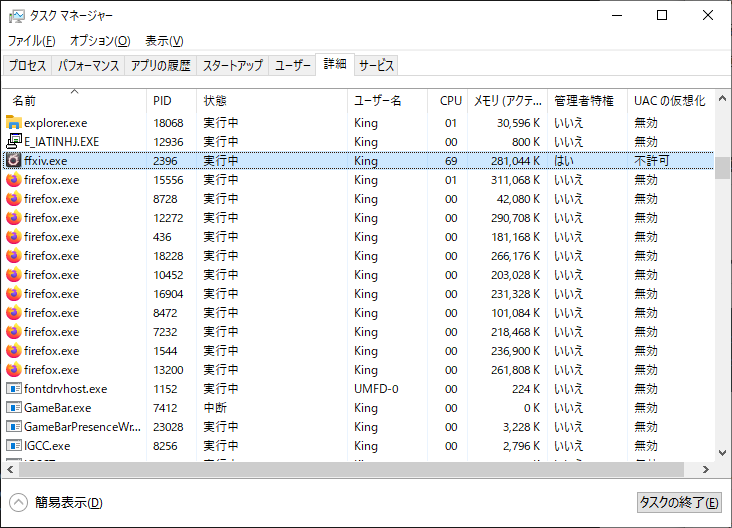This screenshot has height=528, width=732.
Task: Click Firefox icon for PID 15556
Action: (14, 180)
